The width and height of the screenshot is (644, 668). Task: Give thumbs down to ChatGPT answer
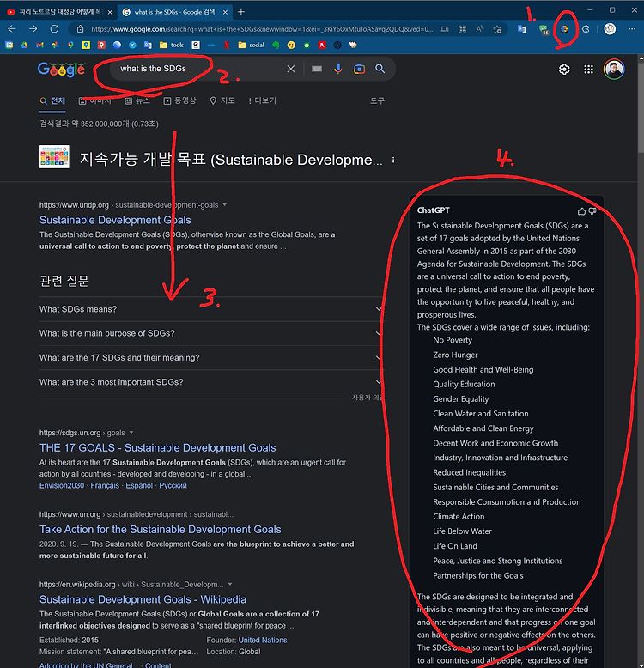point(592,211)
